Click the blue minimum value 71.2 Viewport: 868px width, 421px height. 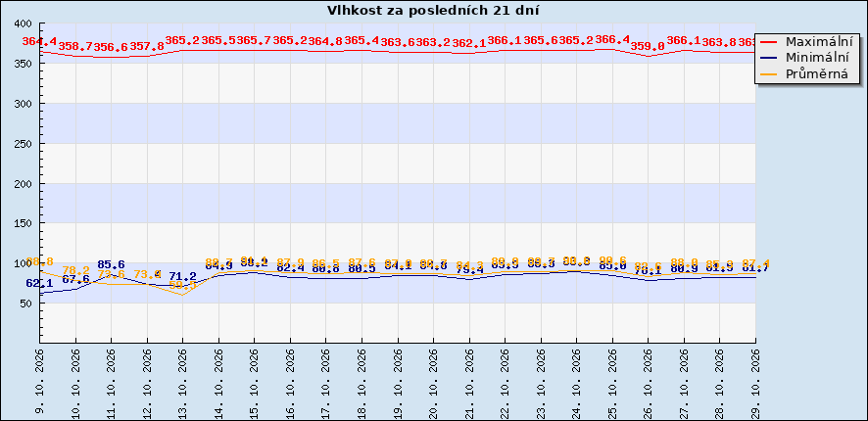point(182,276)
